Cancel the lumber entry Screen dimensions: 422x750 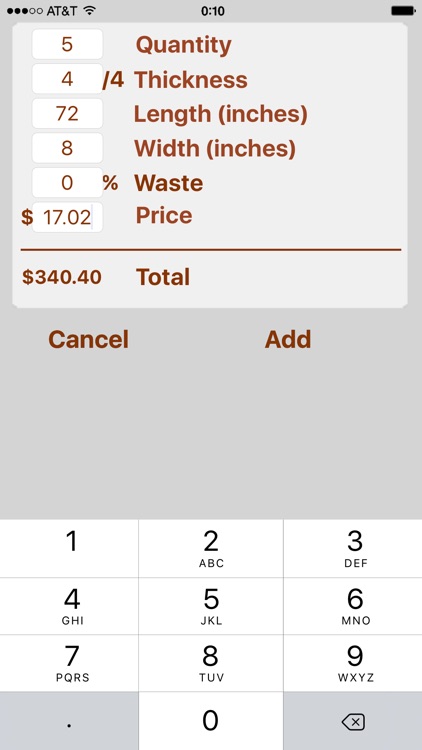[x=89, y=339]
